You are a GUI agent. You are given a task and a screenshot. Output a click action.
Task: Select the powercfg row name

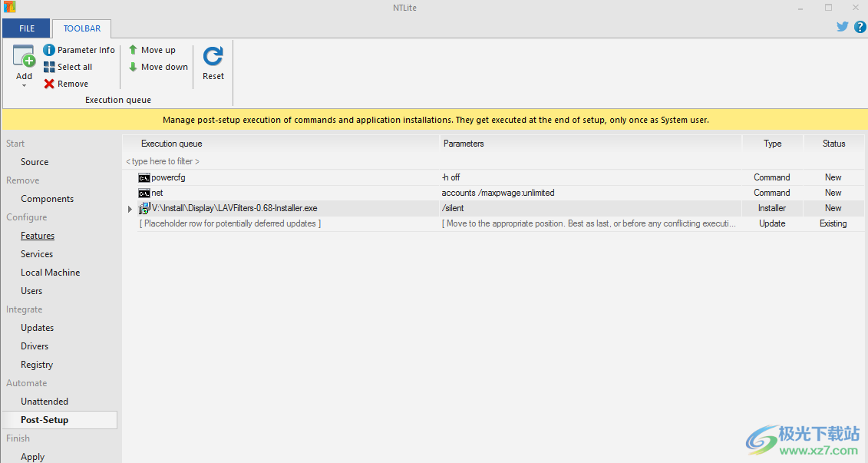click(x=168, y=178)
